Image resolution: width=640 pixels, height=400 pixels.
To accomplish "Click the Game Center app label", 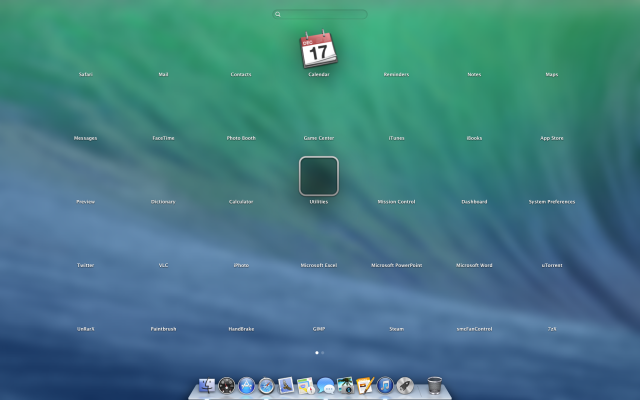I will pos(319,138).
